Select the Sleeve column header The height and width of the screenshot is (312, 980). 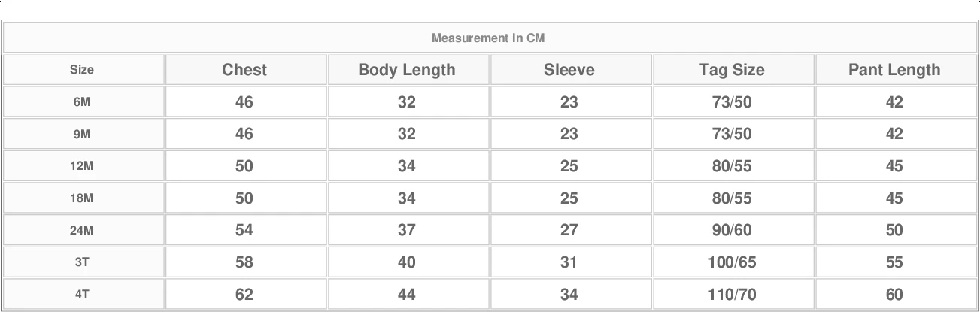coord(569,70)
